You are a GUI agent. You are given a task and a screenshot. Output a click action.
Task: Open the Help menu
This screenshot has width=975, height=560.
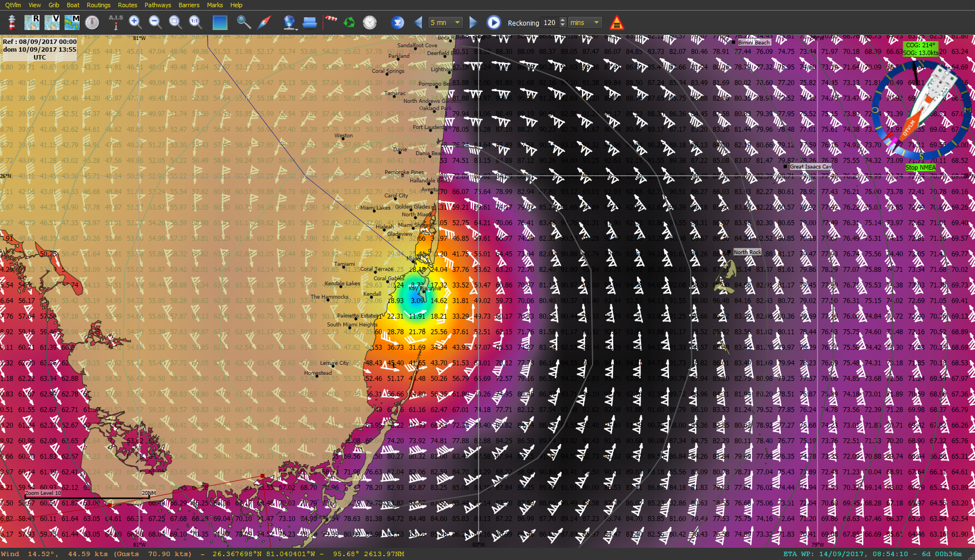click(237, 5)
